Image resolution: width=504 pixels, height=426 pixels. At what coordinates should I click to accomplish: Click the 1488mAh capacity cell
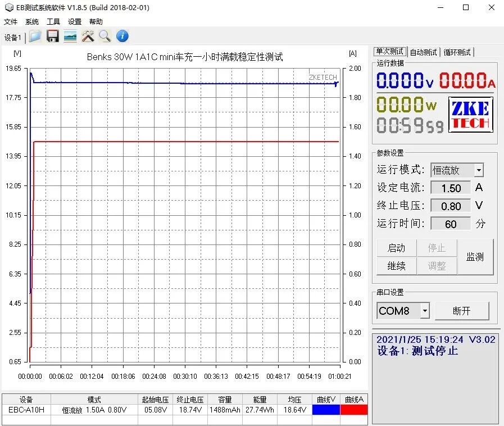click(225, 410)
